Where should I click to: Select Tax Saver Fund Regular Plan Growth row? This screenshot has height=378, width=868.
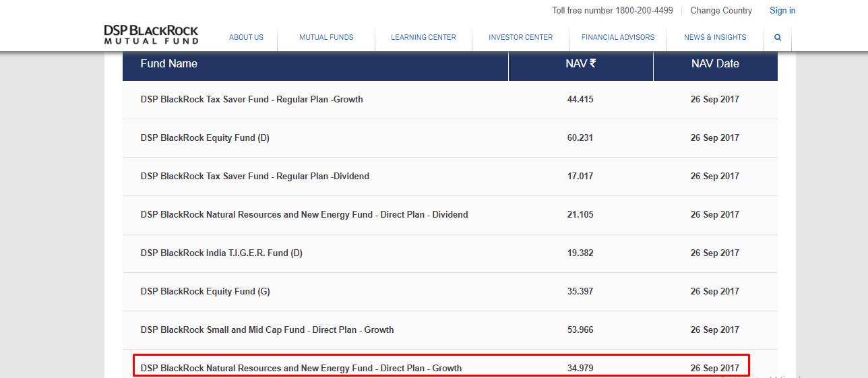coord(450,100)
